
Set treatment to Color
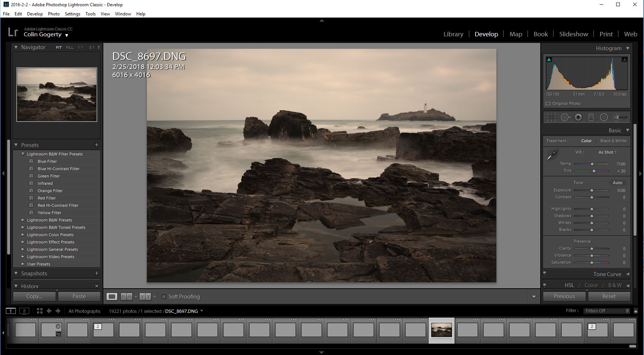coord(586,141)
